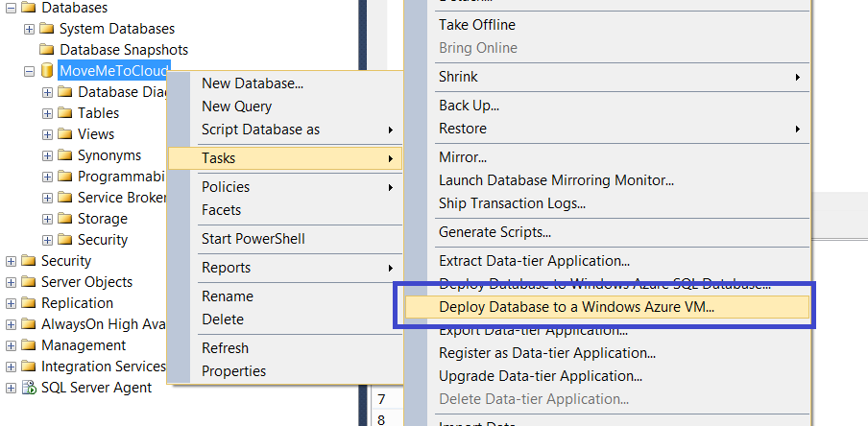Open the Restore submenu arrow
This screenshot has height=426, width=868.
[798, 129]
